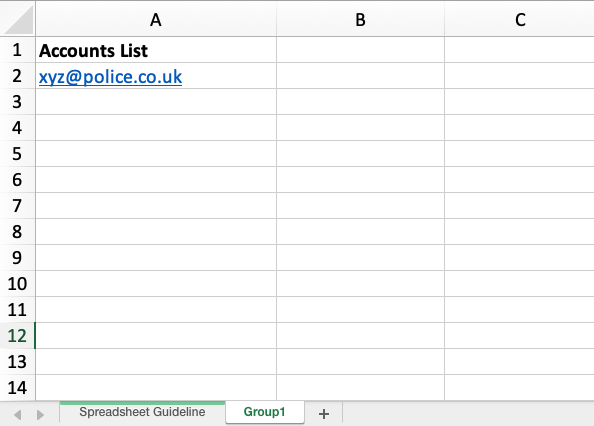594x426 pixels.
Task: Click the previous sheet arrow
Action: click(x=17, y=415)
